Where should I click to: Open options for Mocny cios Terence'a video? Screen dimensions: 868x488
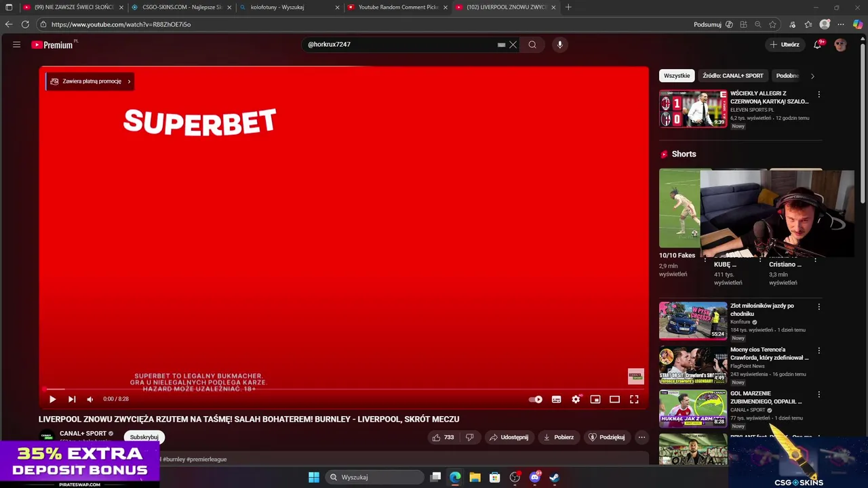(x=818, y=351)
